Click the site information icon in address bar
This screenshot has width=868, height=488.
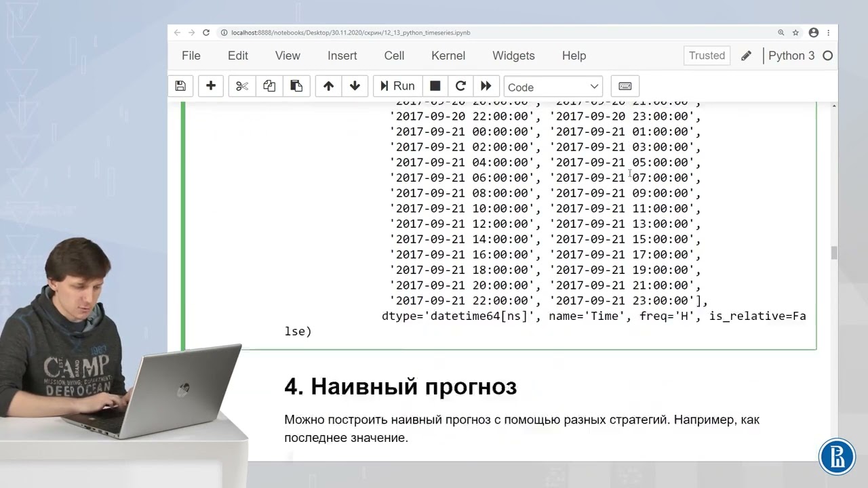[x=224, y=33]
